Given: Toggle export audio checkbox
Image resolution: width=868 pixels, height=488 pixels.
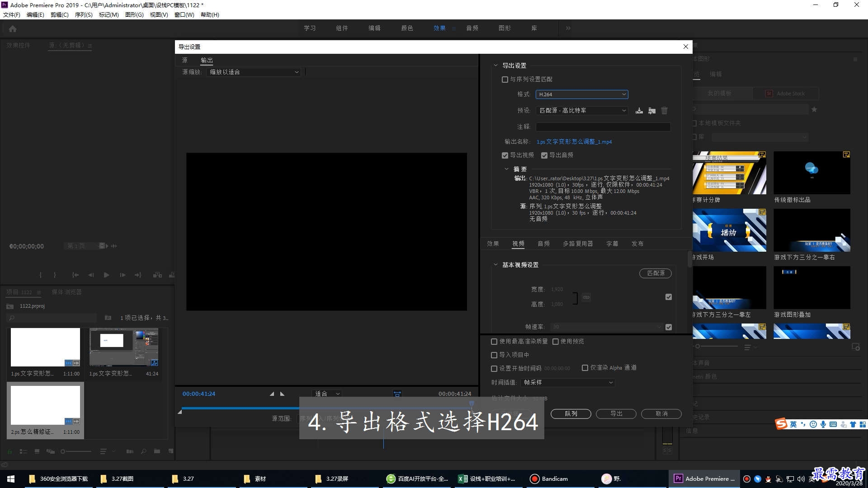Looking at the screenshot, I should pos(544,155).
